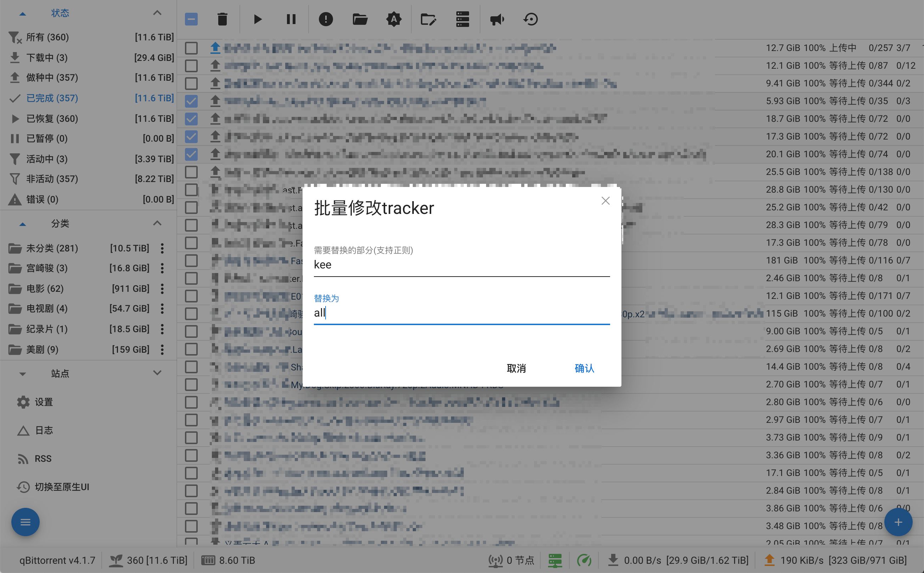This screenshot has width=924, height=573.
Task: Open options menu for 美剧 category
Action: (x=162, y=350)
